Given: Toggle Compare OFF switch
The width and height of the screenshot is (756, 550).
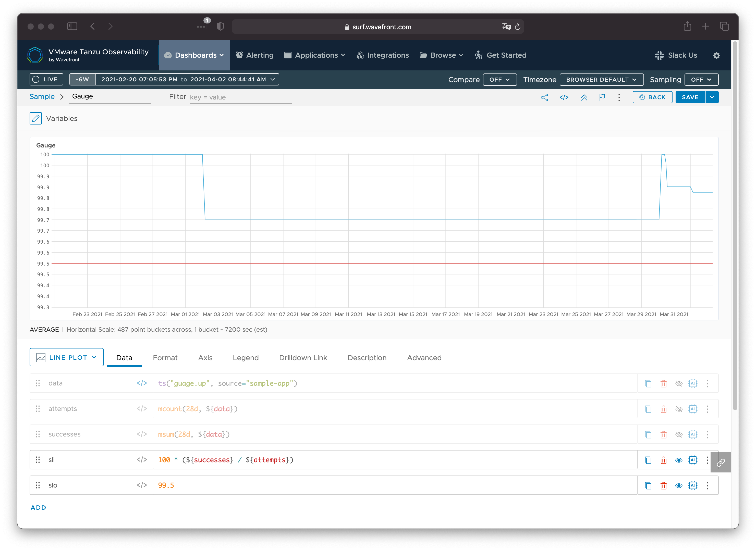Looking at the screenshot, I should pos(497,79).
